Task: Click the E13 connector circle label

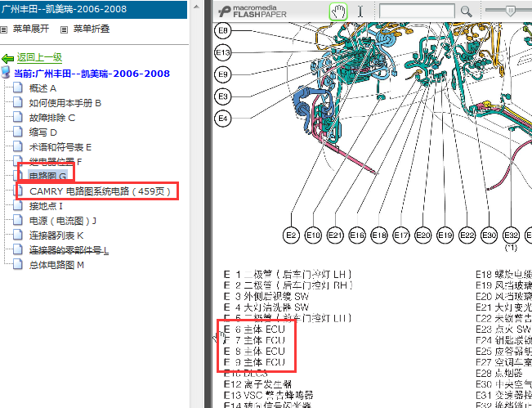Action: coord(223,52)
